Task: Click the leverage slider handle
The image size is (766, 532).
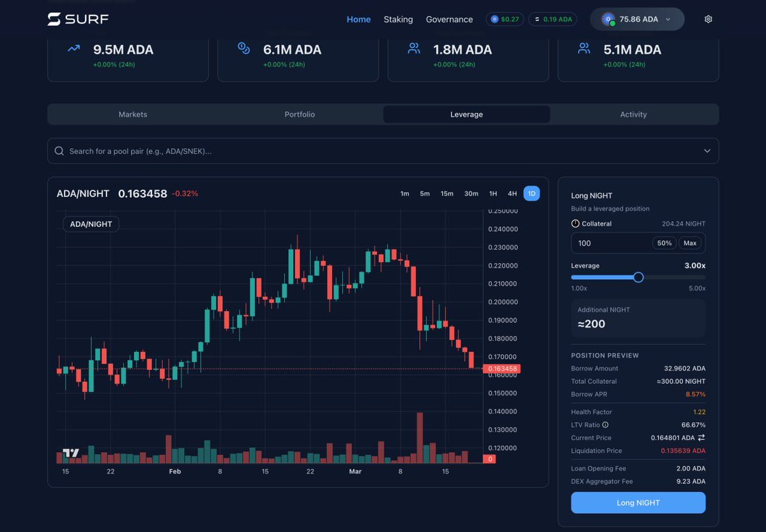Action: tap(638, 277)
